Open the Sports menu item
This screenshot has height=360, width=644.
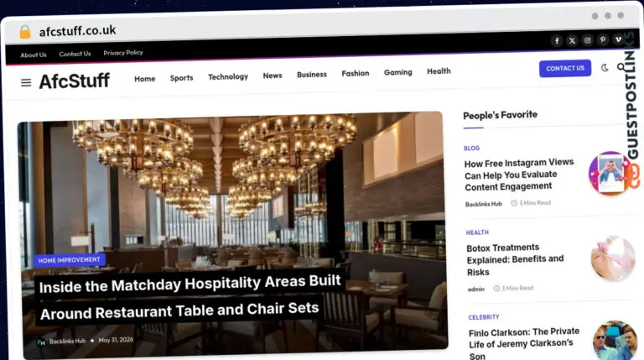[x=181, y=78]
